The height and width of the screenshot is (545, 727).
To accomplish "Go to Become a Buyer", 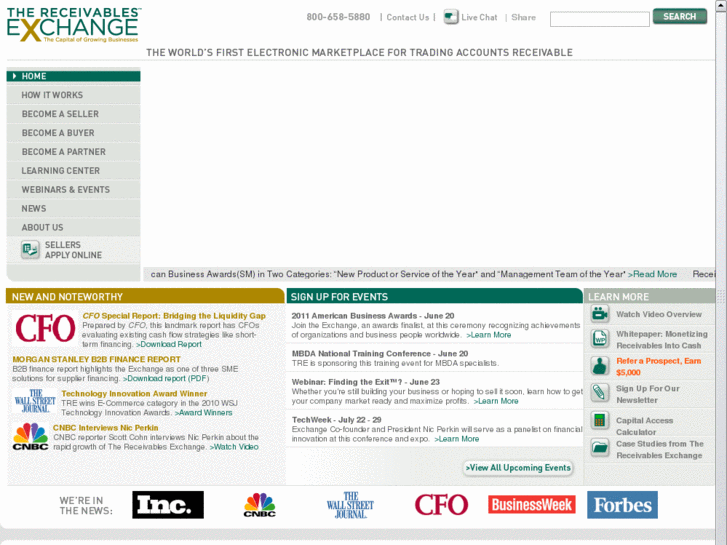I will pos(73,133).
